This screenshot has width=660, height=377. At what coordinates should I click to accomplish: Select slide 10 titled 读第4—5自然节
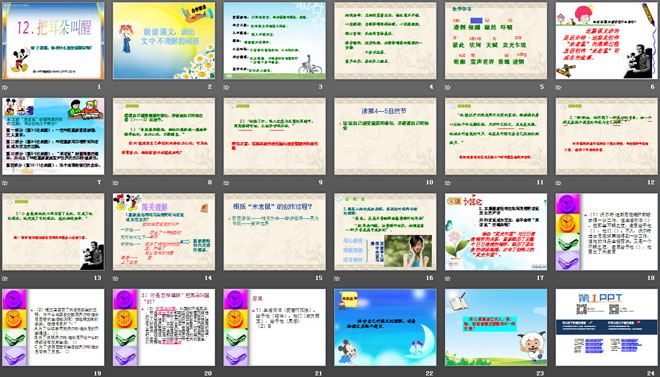tap(385, 136)
